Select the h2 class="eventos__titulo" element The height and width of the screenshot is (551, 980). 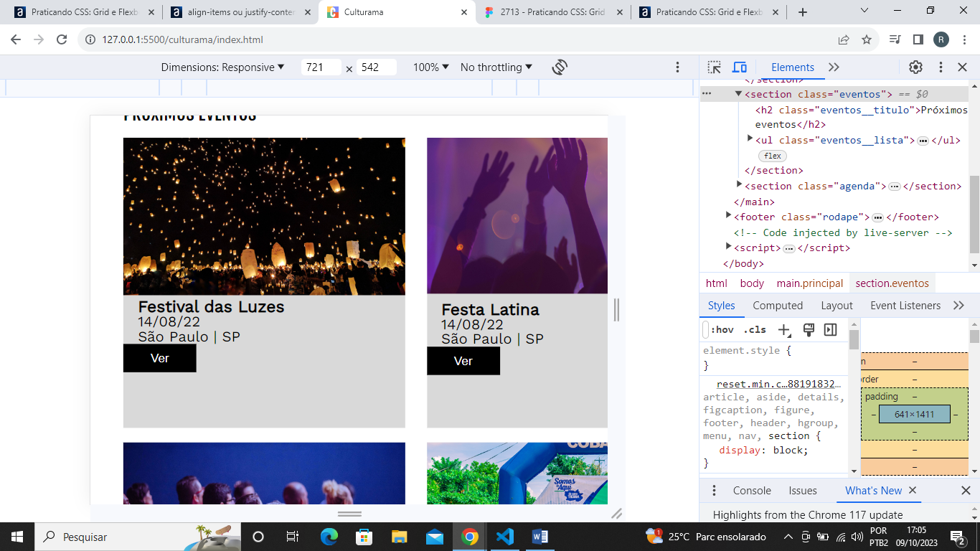tap(862, 117)
